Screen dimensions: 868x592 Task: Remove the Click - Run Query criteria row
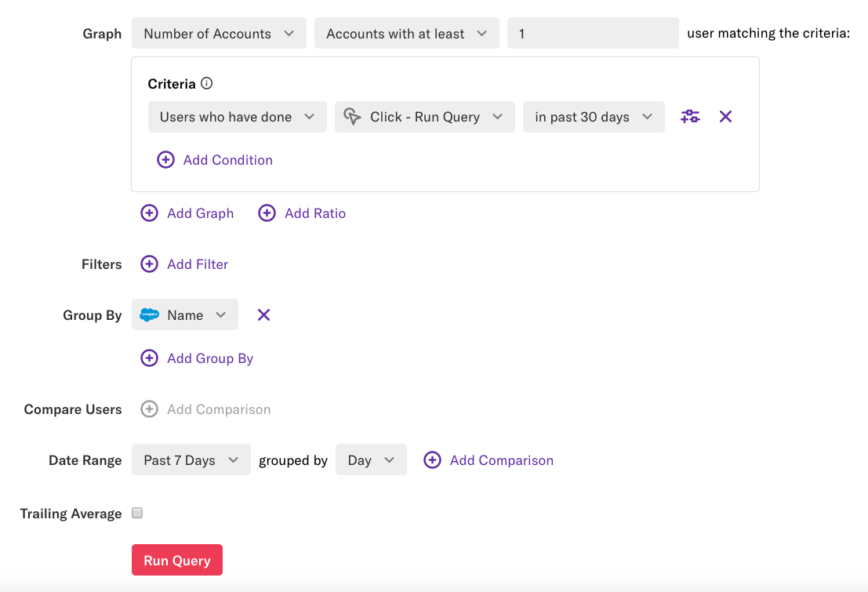click(725, 116)
